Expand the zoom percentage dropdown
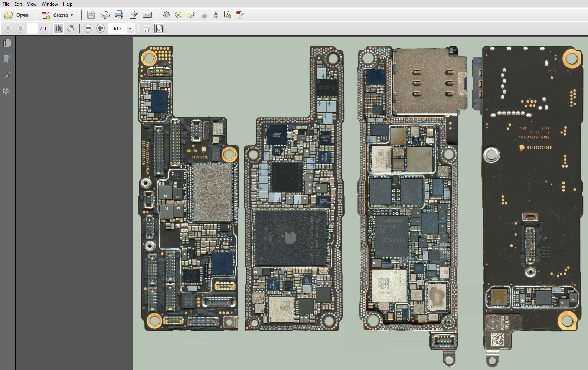Viewport: 588px width, 370px height. pyautogui.click(x=130, y=29)
